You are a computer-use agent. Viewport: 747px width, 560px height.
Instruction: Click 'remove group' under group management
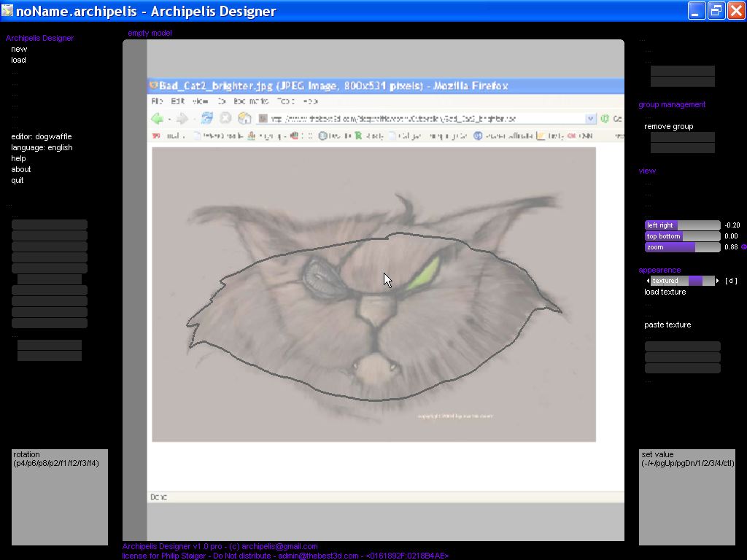(x=668, y=126)
